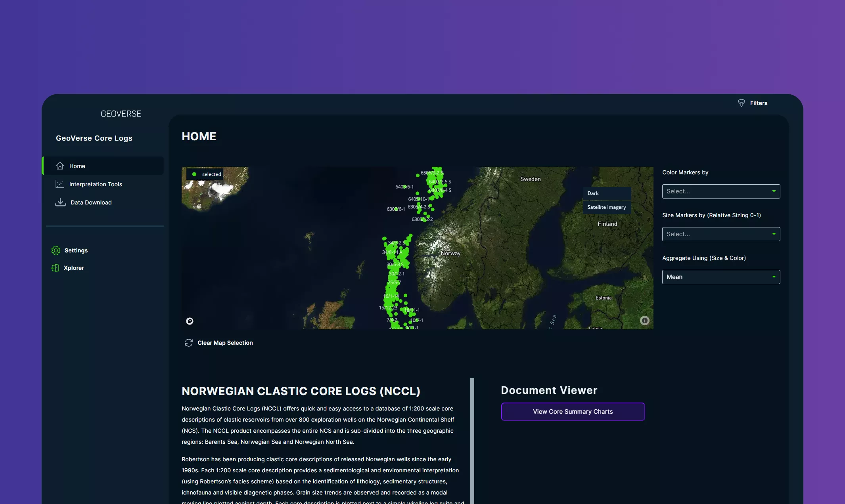Image resolution: width=845 pixels, height=504 pixels.
Task: Click Clear Map Selection
Action: [219, 342]
